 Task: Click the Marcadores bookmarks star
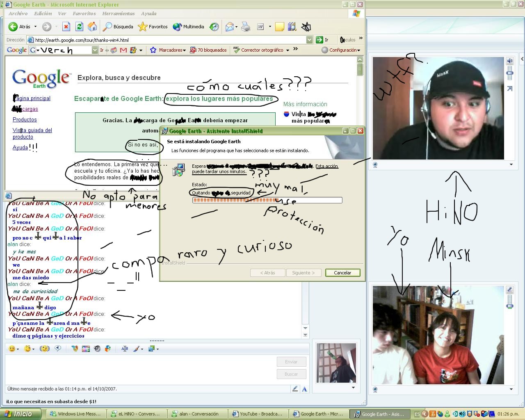click(x=167, y=50)
